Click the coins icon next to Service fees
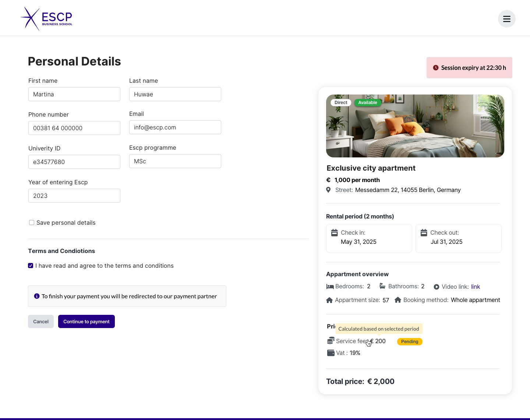Screen dimensions: 530x420 (x=330, y=341)
